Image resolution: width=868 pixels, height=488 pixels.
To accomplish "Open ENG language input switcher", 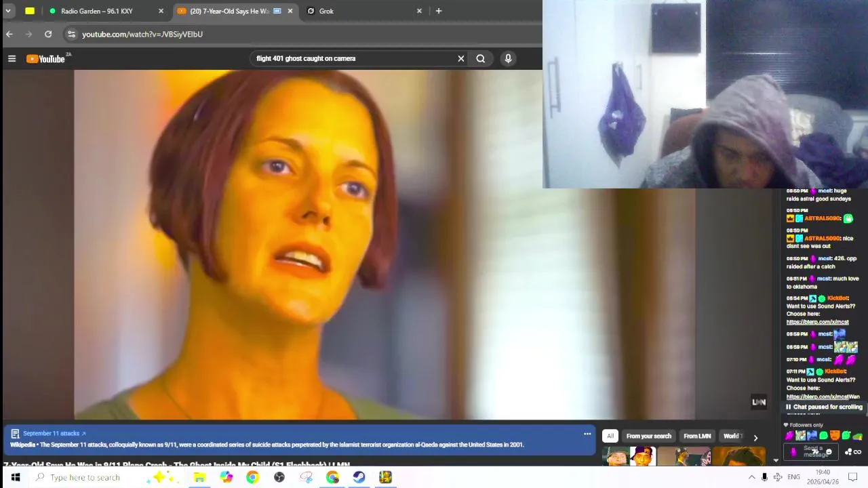I will point(793,477).
